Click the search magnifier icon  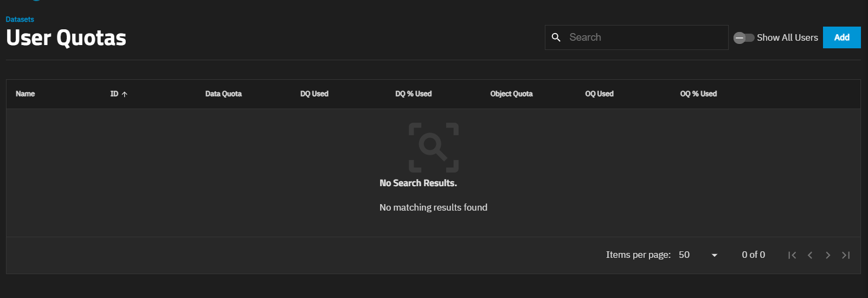tap(556, 37)
